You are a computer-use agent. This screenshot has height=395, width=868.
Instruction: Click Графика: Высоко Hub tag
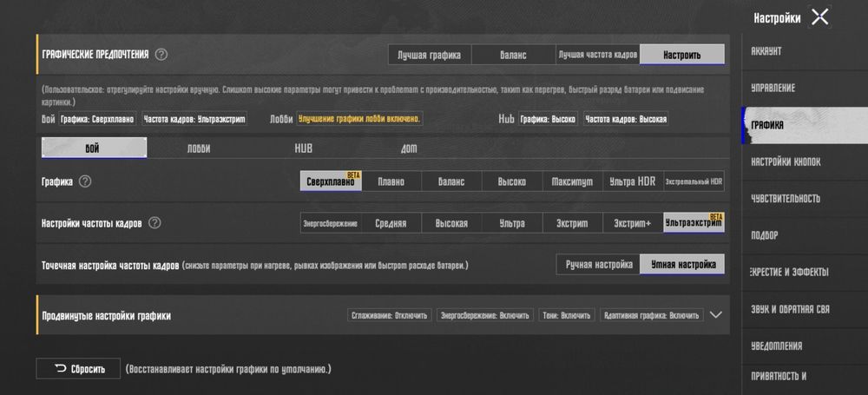548,119
